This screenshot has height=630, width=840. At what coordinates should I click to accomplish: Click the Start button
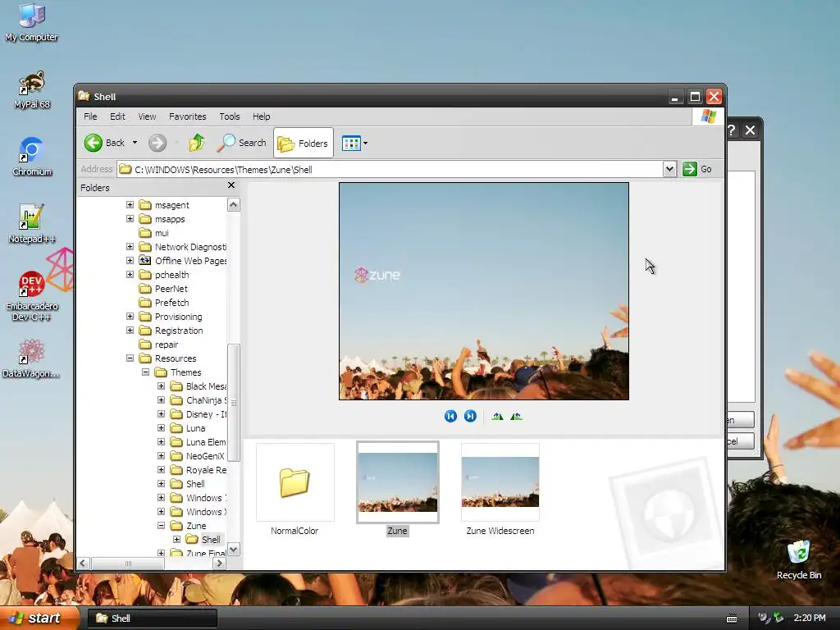tap(39, 618)
